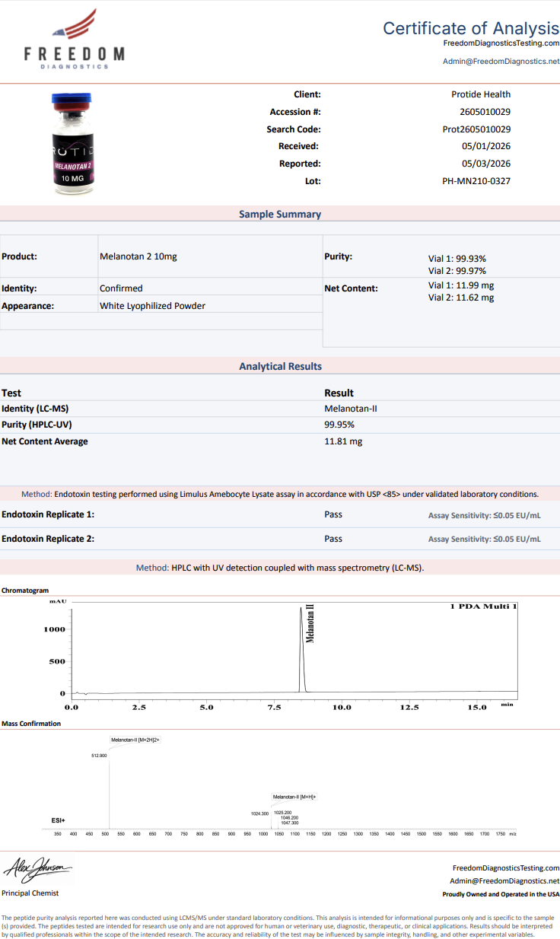
Task: Click the Endotoxin Replicate 1 label
Action: (x=48, y=514)
